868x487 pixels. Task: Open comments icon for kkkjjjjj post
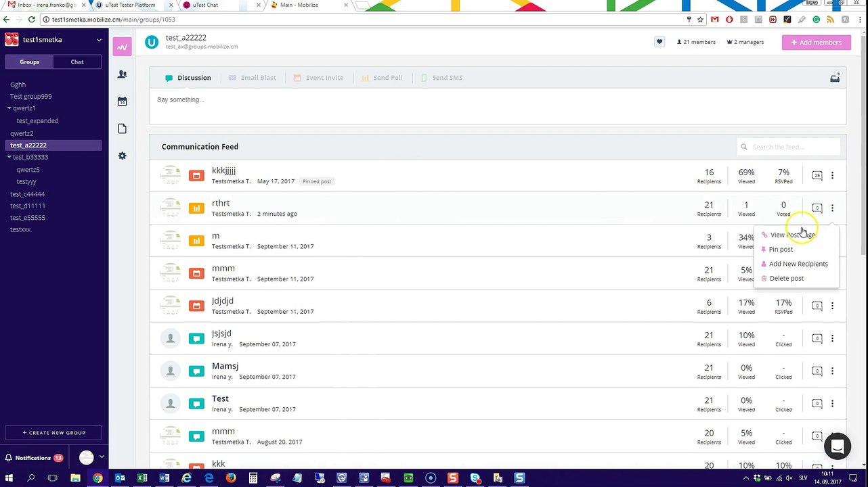point(817,175)
